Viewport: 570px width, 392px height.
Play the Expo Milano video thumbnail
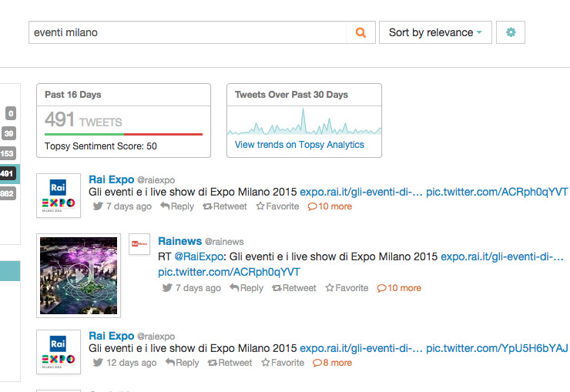pos(79,276)
